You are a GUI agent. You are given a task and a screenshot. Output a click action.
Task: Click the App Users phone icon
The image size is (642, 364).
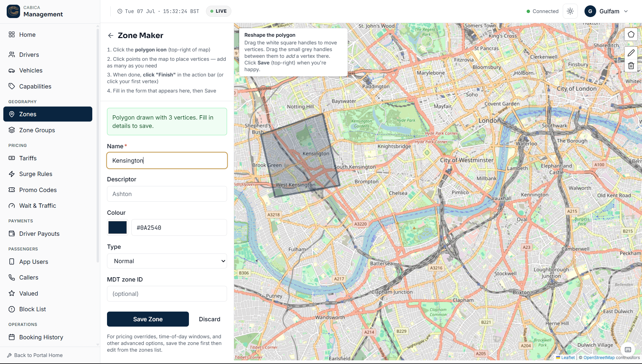(x=12, y=261)
